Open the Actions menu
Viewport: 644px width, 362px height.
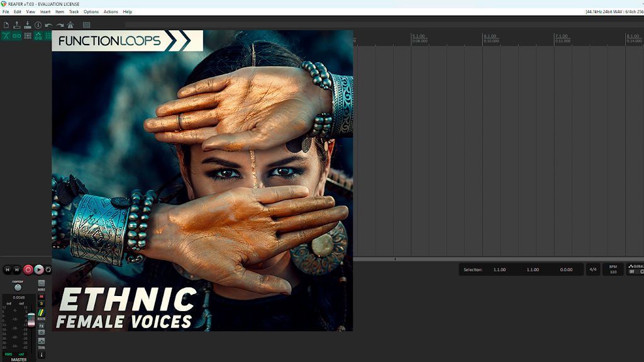111,12
